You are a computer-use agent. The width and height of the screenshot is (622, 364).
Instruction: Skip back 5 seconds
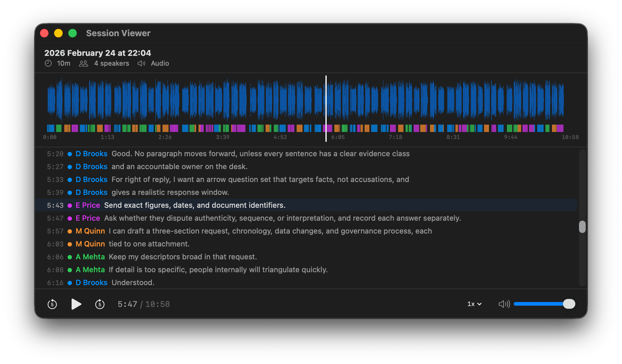point(52,304)
